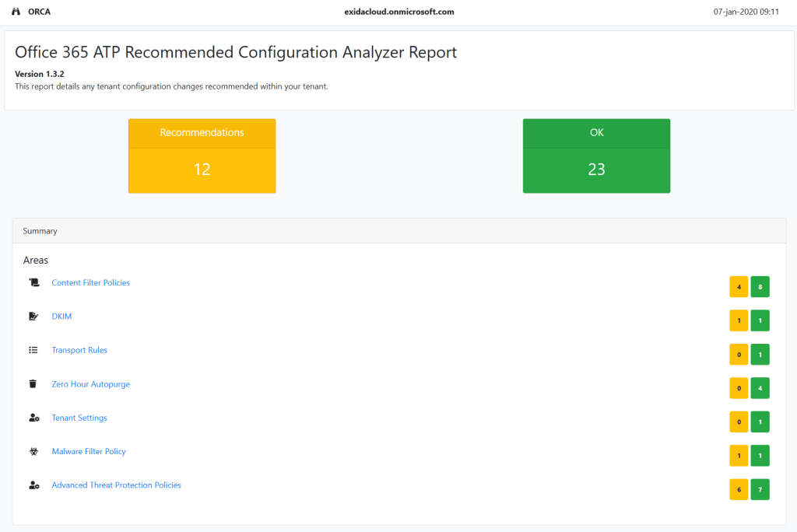The image size is (797, 532).
Task: Open the Malware Filter Policy link
Action: click(x=88, y=451)
